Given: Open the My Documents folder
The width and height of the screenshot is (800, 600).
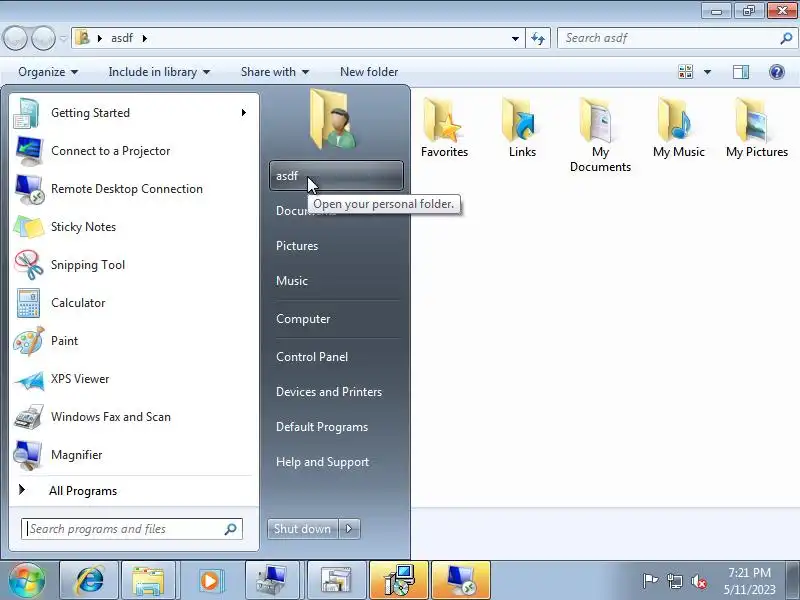Looking at the screenshot, I should point(600,135).
